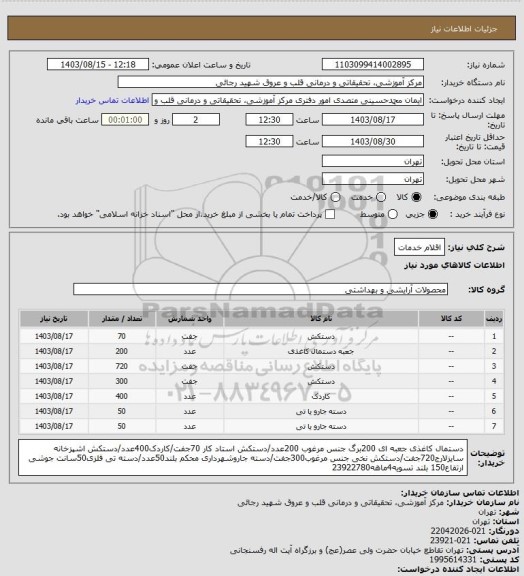Click quantity 400 in row 5
524x576 pixels.
click(x=122, y=396)
